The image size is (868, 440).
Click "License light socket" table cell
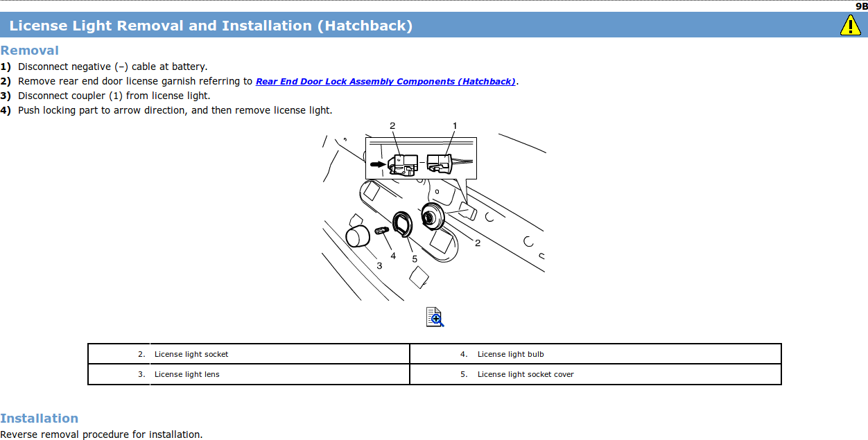click(x=191, y=354)
